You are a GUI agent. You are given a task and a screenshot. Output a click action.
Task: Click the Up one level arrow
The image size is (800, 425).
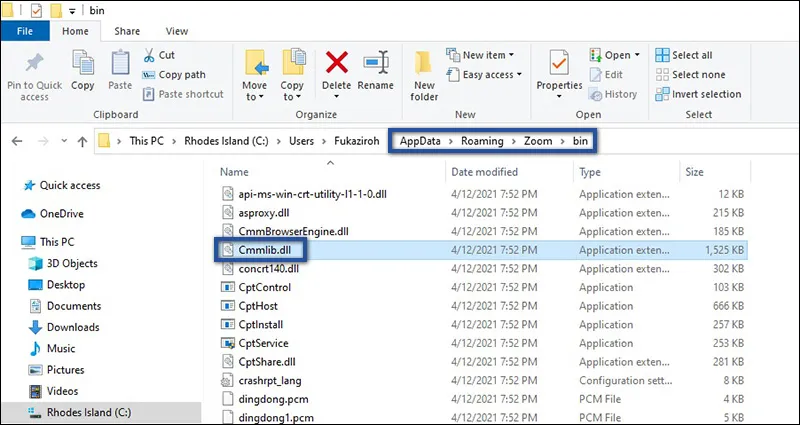point(82,141)
